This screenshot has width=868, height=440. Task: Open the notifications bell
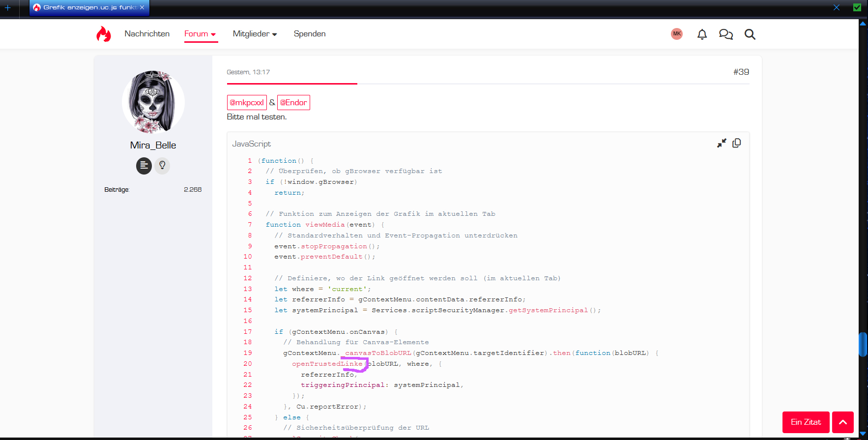tap(702, 34)
